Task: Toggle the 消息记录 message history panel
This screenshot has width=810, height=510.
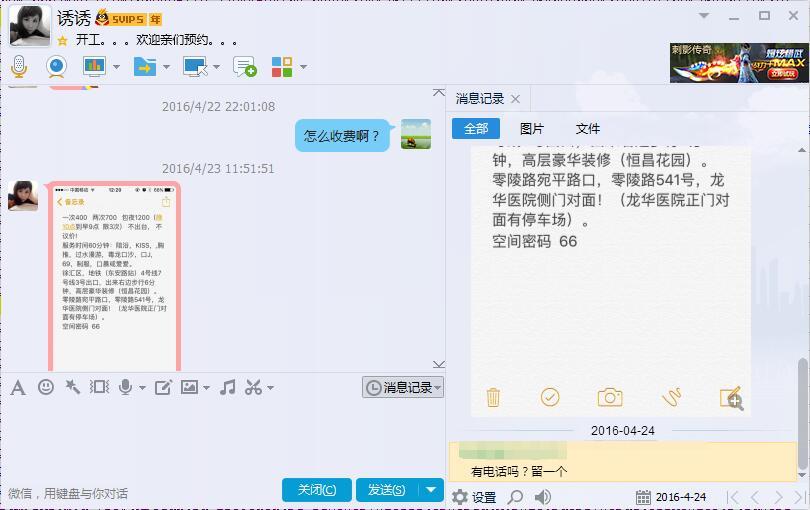Action: coord(402,387)
